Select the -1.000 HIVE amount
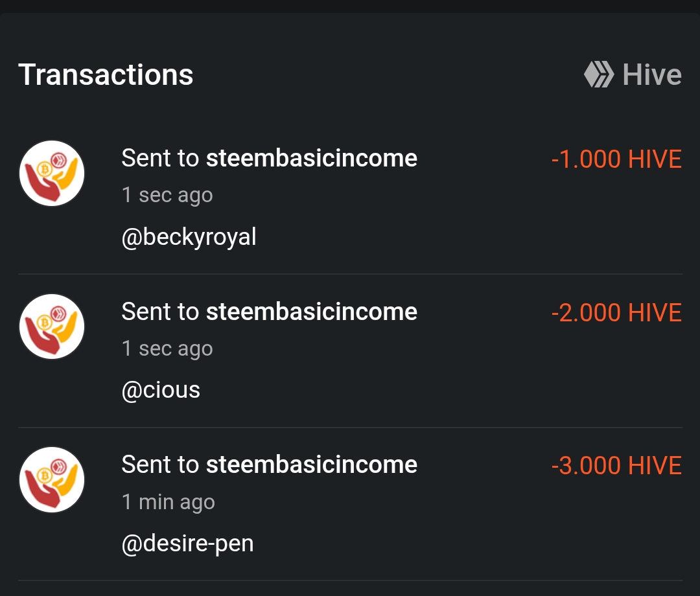Viewport: 700px width, 596px height. pyautogui.click(x=616, y=159)
